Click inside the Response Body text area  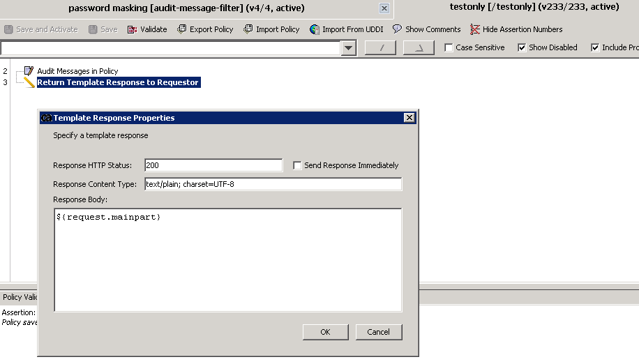tap(228, 260)
